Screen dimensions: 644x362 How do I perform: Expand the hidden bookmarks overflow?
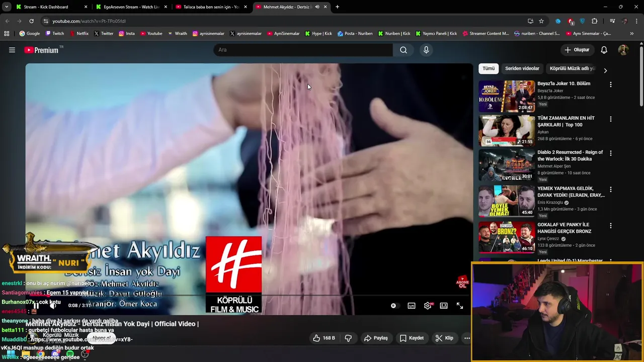pyautogui.click(x=632, y=34)
